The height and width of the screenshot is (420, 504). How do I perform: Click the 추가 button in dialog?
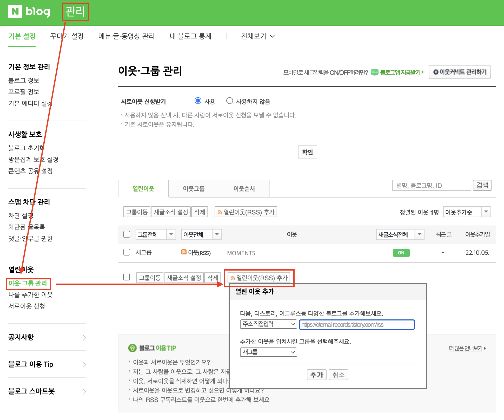(316, 375)
